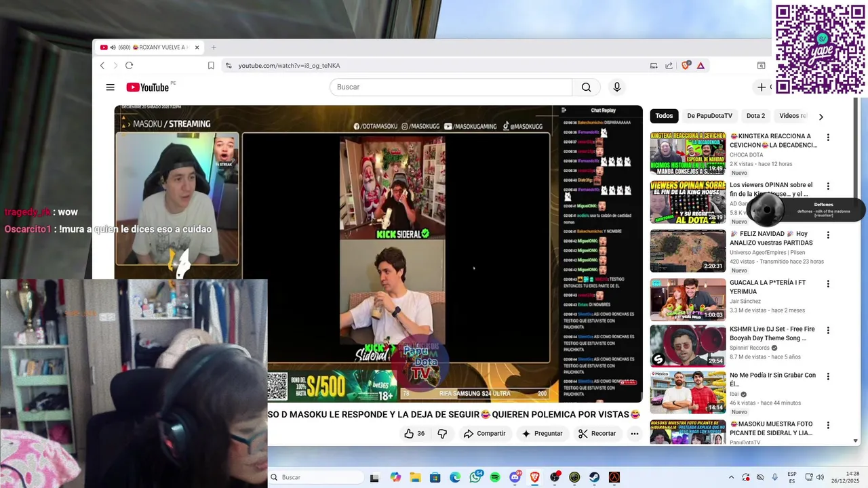Open options for FELIZ NAVIDAD video
Viewport: 868px width, 488px height.
pos(827,235)
